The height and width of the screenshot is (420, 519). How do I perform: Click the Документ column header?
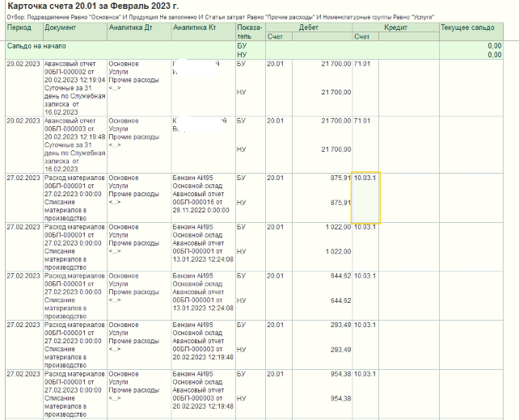pos(61,27)
